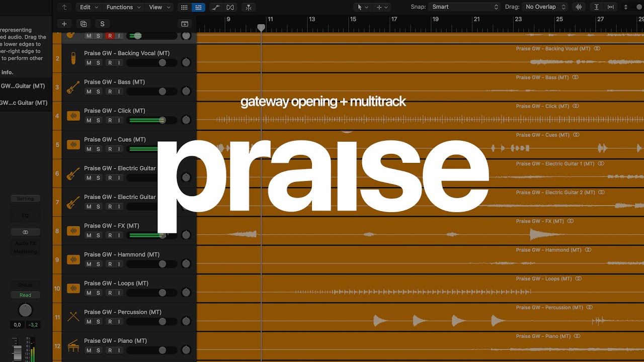This screenshot has height=362, width=644.
Task: Open the Functions menu
Action: pos(123,7)
